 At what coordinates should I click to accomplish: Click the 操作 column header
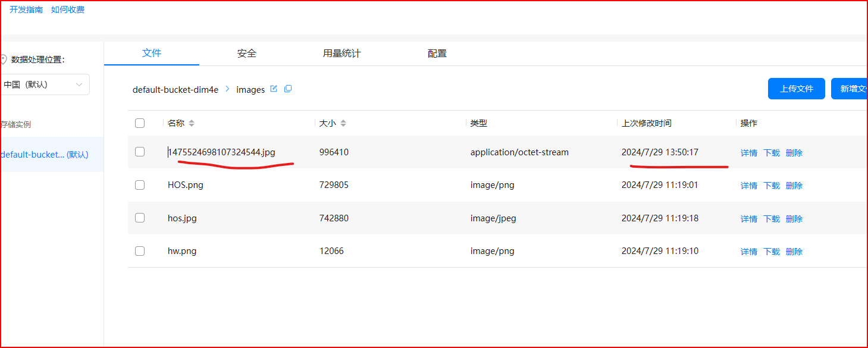[749, 123]
